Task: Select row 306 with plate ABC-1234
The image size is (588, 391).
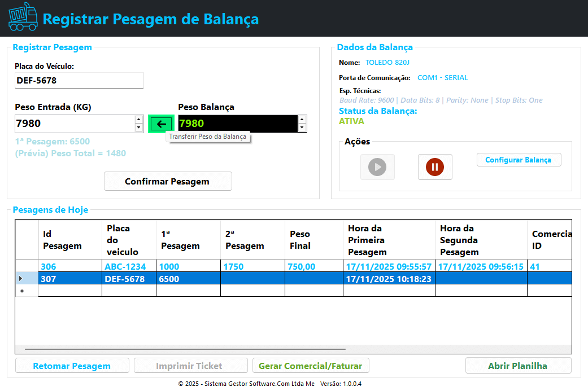Action: (x=124, y=266)
